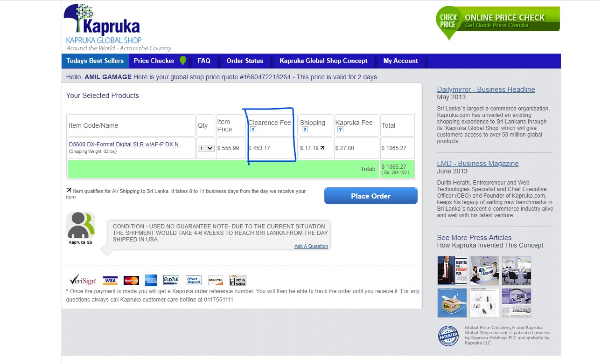The height and width of the screenshot is (364, 601).
Task: Open the top-middle press thumbnail with Kapruka sign
Action: click(x=484, y=270)
